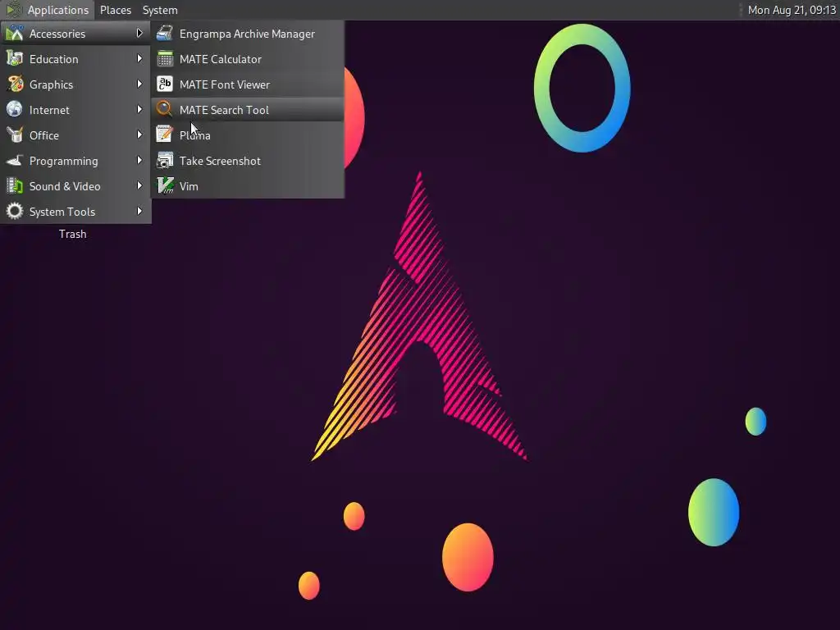Click the MATE Calculator icon

(164, 59)
